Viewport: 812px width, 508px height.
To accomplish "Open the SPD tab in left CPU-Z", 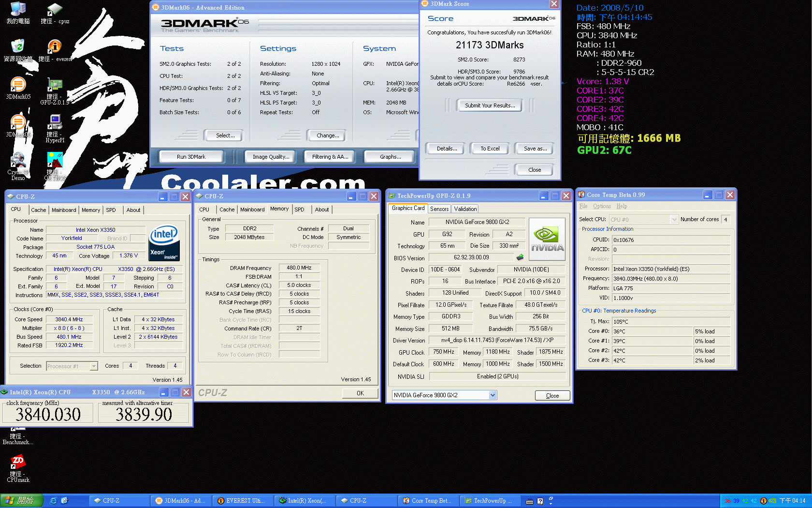I will coord(111,210).
